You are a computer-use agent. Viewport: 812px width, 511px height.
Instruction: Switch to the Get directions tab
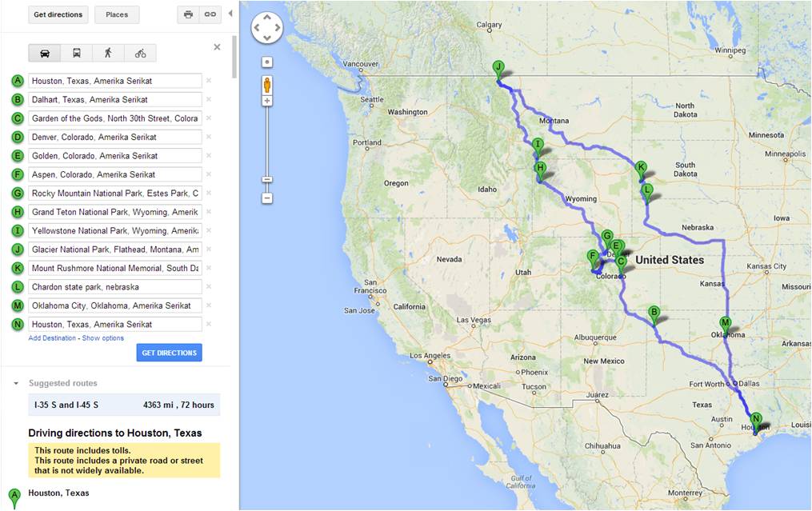tap(58, 14)
